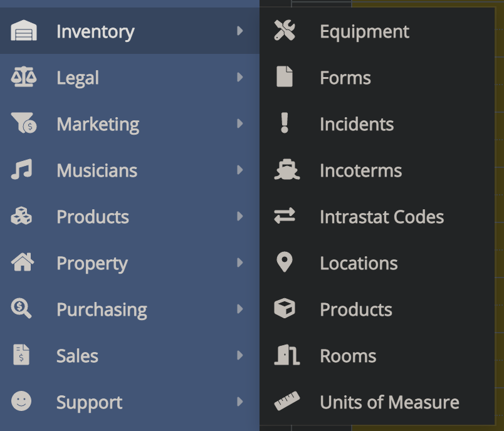Click the Support smiley face icon
The image size is (504, 431).
click(21, 402)
